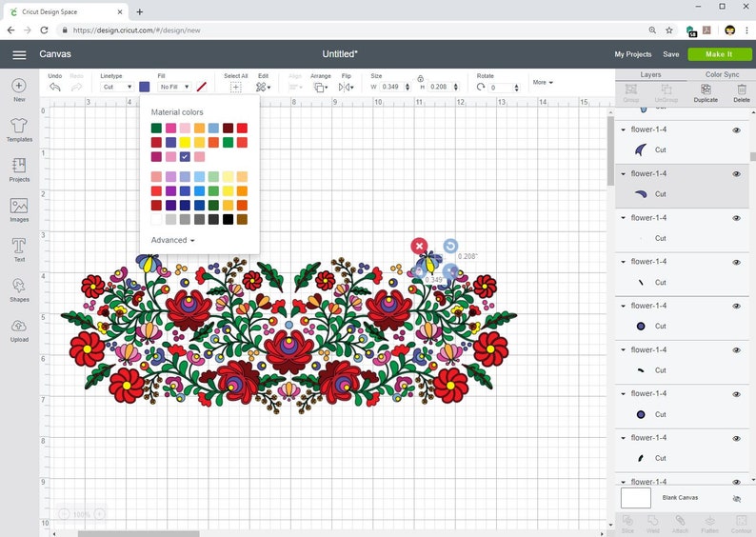Expand the Advanced color options
Image resolution: width=756 pixels, height=537 pixels.
coord(172,240)
